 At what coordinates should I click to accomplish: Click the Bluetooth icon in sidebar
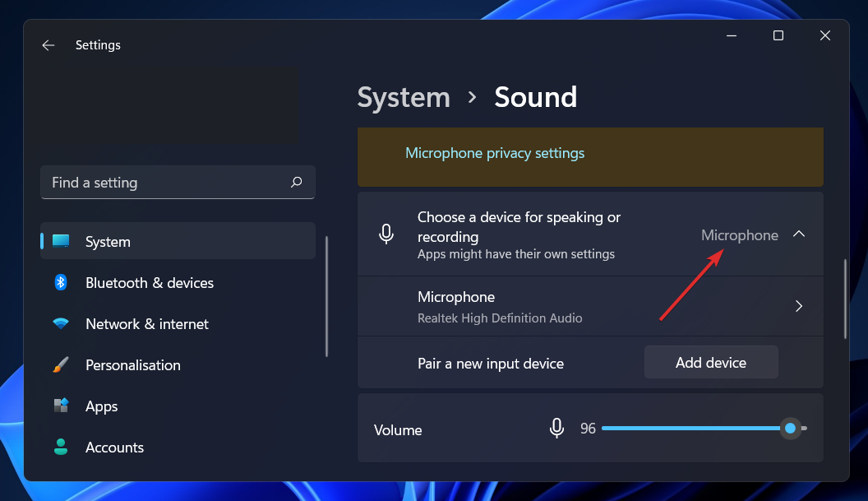tap(61, 283)
